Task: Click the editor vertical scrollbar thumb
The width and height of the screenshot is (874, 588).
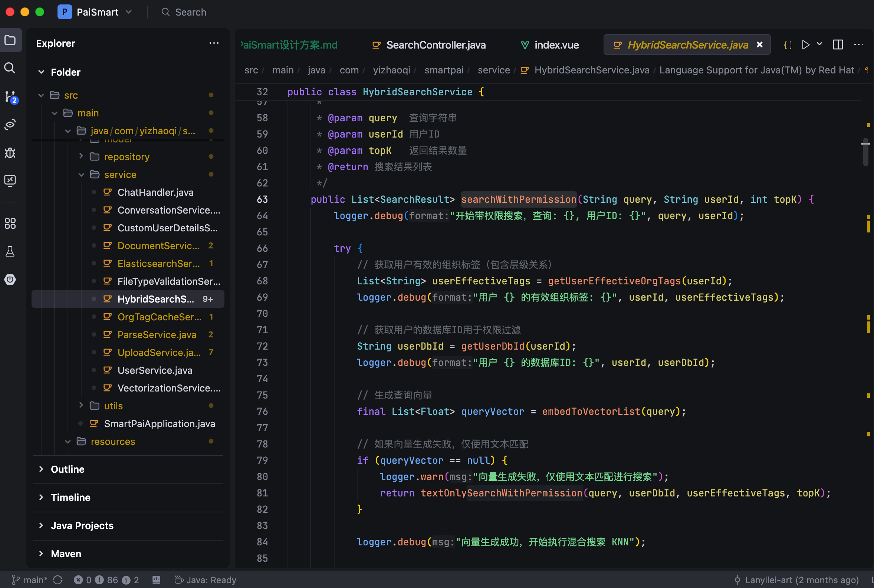Action: click(865, 153)
